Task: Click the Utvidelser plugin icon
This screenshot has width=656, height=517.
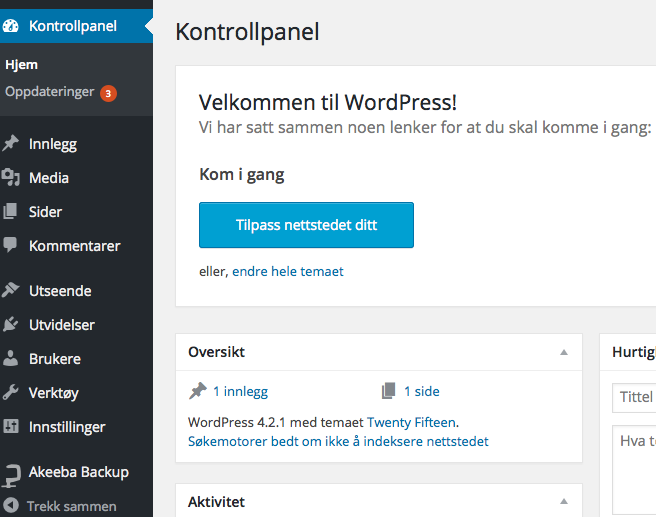Action: [10, 324]
